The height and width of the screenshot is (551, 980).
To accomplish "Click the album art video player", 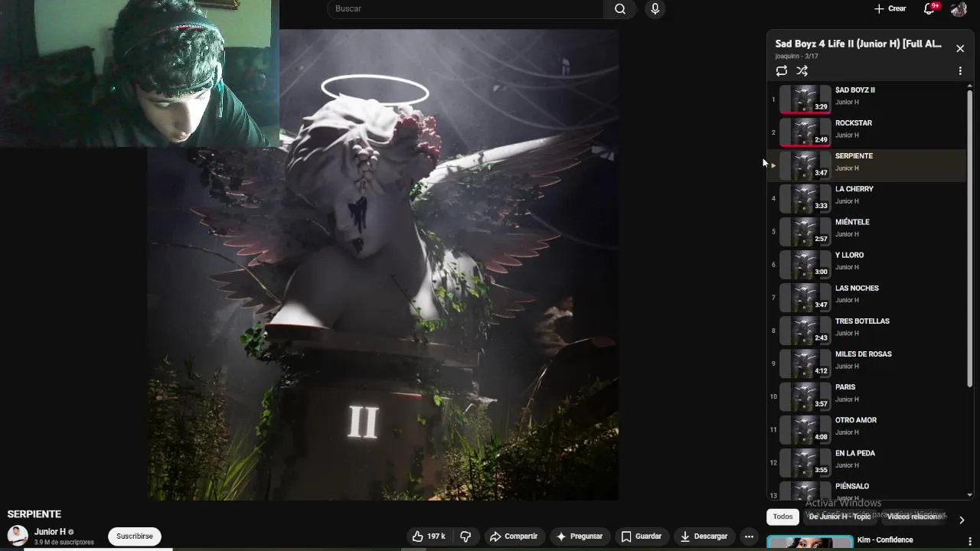I will click(x=383, y=265).
